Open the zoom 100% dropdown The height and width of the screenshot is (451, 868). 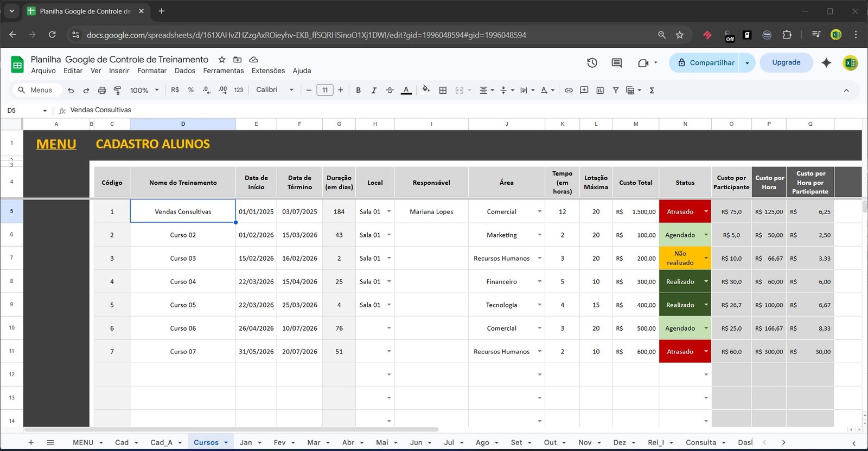(144, 91)
